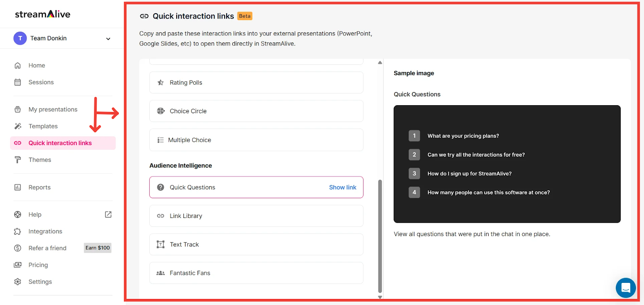The height and width of the screenshot is (305, 644).
Task: Click the Link Library chain icon
Action: (x=161, y=216)
